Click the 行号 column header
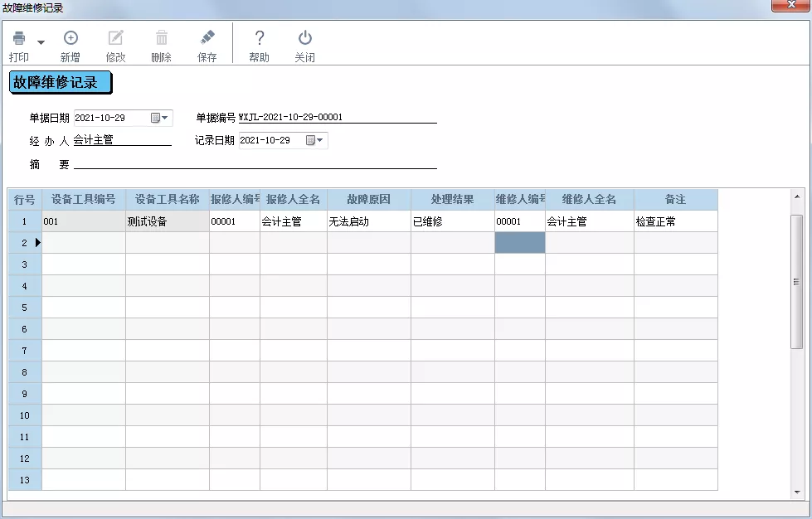 click(25, 200)
